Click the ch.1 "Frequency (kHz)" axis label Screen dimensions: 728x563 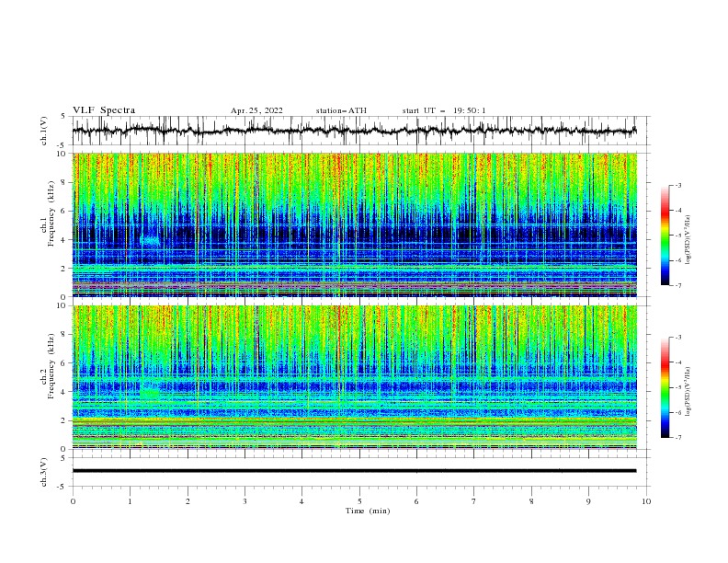click(x=51, y=213)
